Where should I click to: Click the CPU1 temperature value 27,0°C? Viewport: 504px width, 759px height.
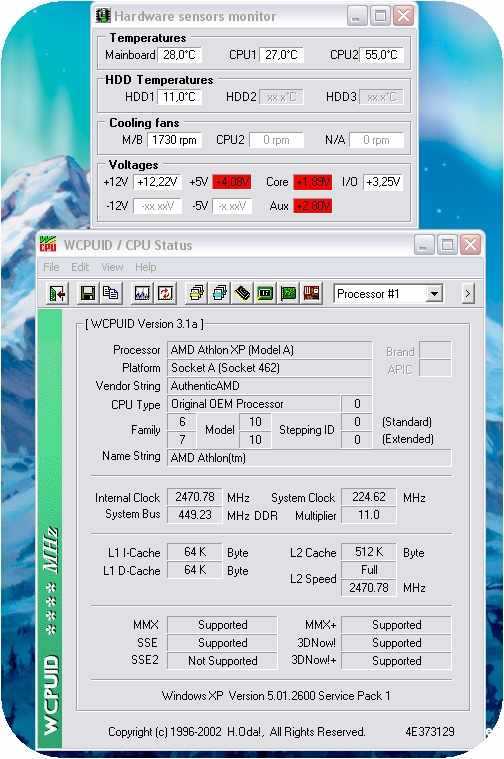coord(282,55)
